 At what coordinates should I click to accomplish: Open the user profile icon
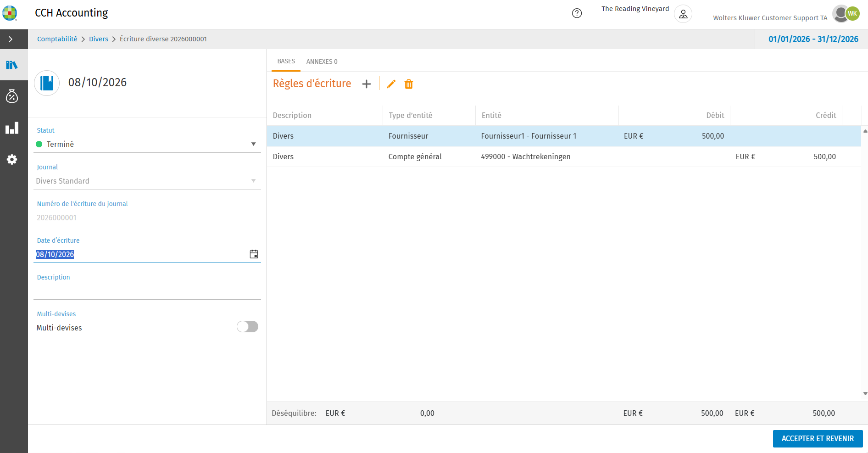coord(683,14)
